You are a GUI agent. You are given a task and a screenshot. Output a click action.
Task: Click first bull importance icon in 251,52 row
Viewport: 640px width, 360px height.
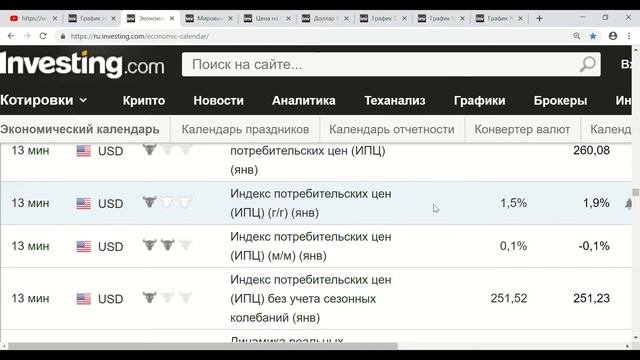coord(149,297)
